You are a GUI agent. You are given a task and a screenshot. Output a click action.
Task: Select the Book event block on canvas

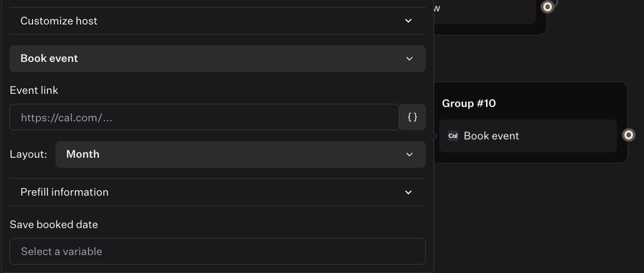click(528, 136)
